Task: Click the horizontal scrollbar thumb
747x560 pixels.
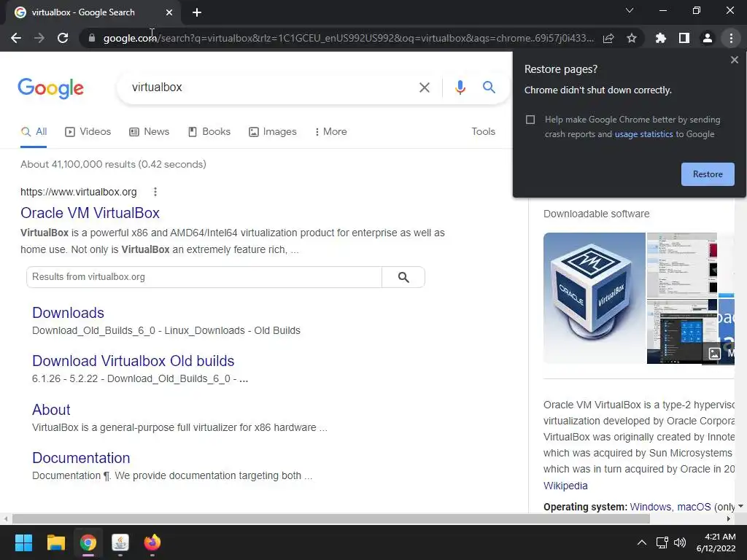Action: [331, 519]
